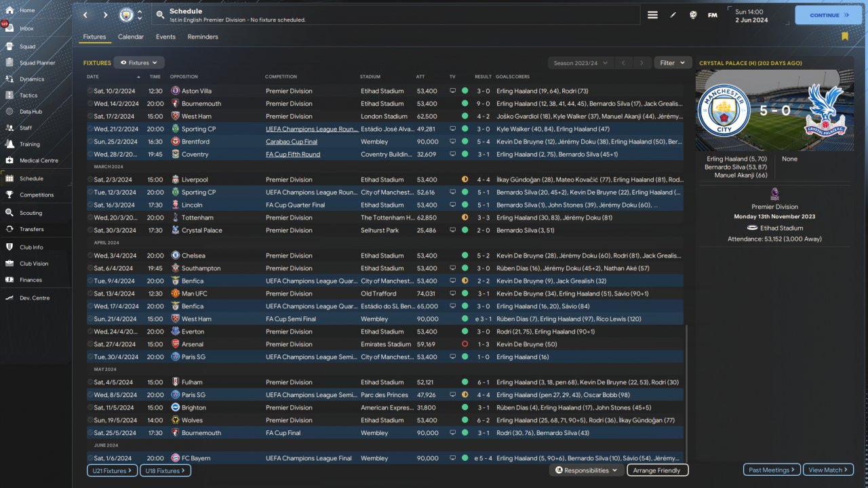Go forward with the right arrow
The height and width of the screenshot is (488, 868).
click(105, 15)
